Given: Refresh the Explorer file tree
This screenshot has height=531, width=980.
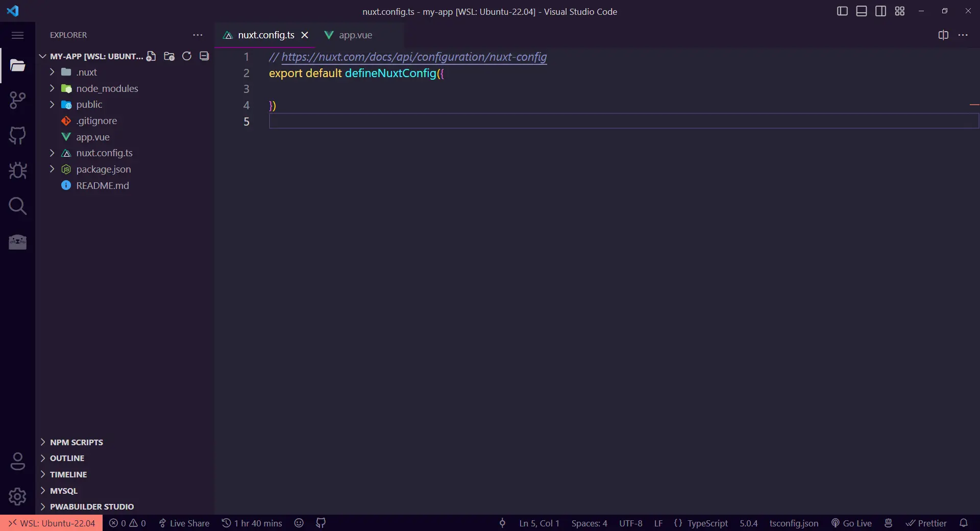Looking at the screenshot, I should (187, 56).
